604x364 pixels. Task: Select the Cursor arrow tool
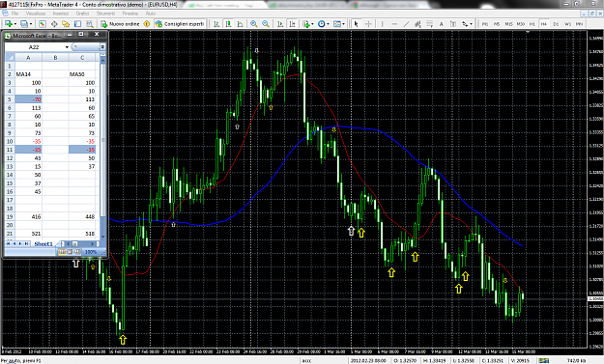(x=356, y=24)
